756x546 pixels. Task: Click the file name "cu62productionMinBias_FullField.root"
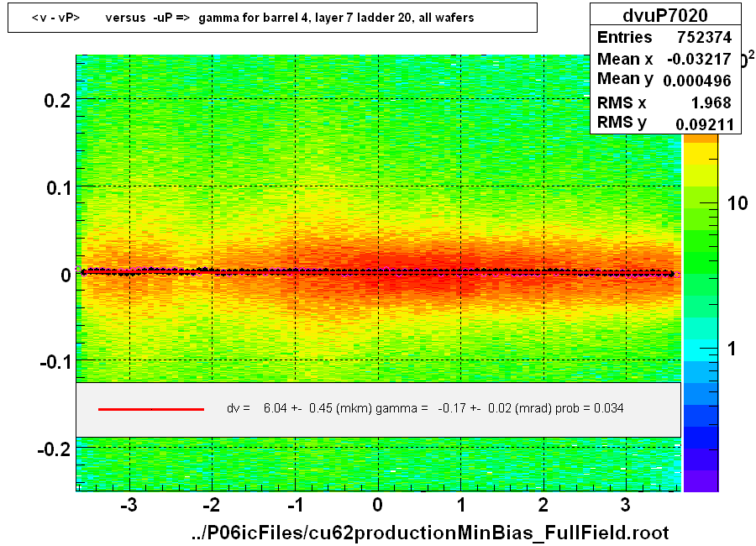click(x=488, y=533)
